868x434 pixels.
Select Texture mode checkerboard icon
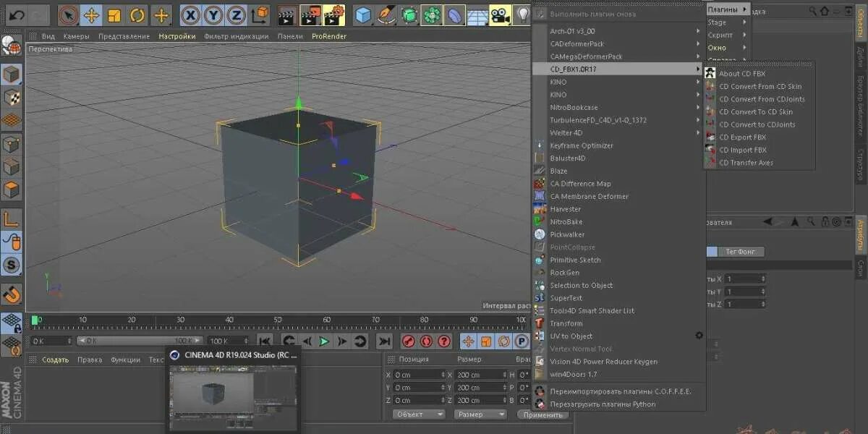12,98
